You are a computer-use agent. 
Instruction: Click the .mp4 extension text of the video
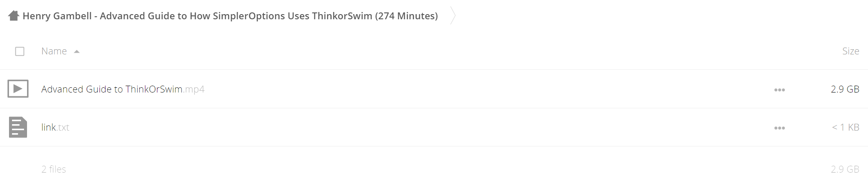pyautogui.click(x=194, y=90)
